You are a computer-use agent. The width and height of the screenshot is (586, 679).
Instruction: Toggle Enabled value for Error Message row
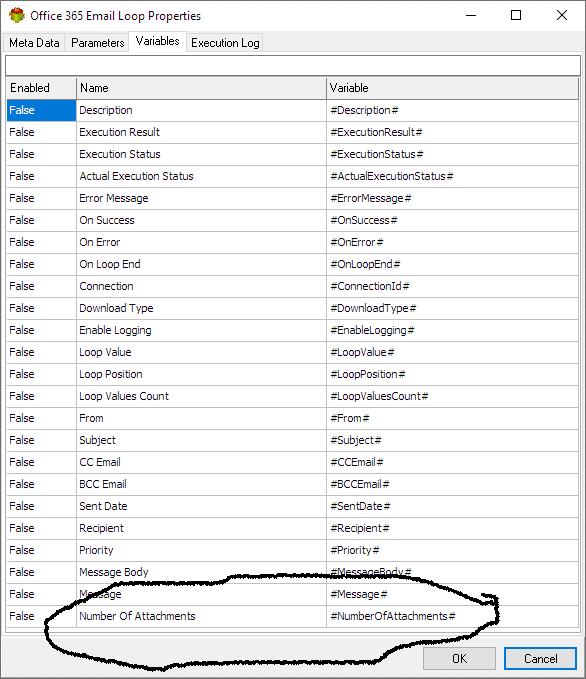(x=41, y=198)
